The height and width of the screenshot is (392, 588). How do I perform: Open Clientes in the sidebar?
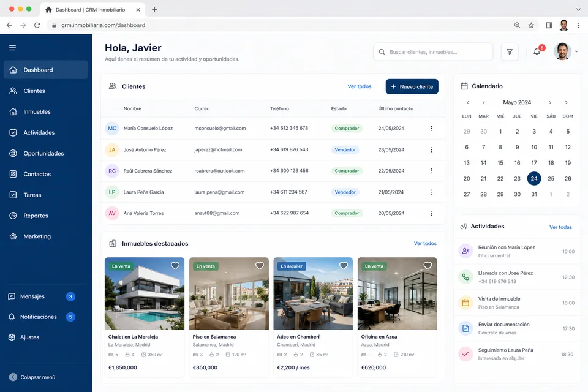click(x=46, y=91)
